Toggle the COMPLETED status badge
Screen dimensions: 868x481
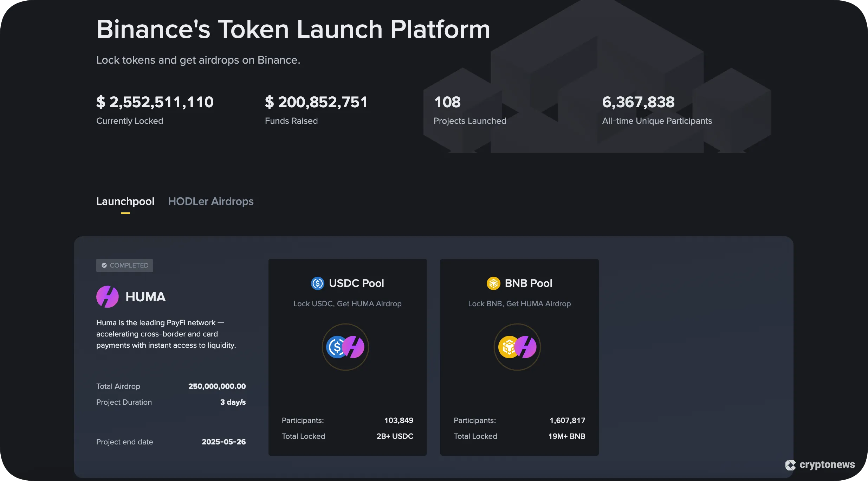[125, 265]
